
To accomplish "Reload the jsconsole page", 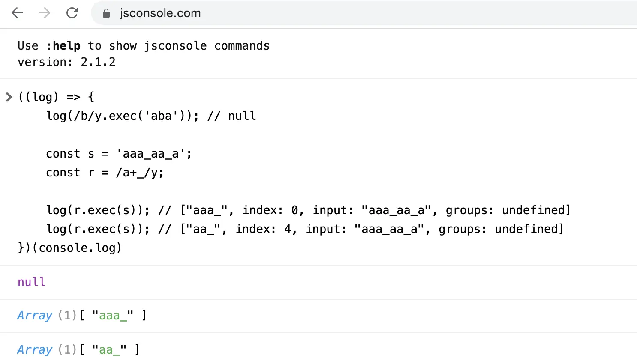I will click(x=72, y=13).
